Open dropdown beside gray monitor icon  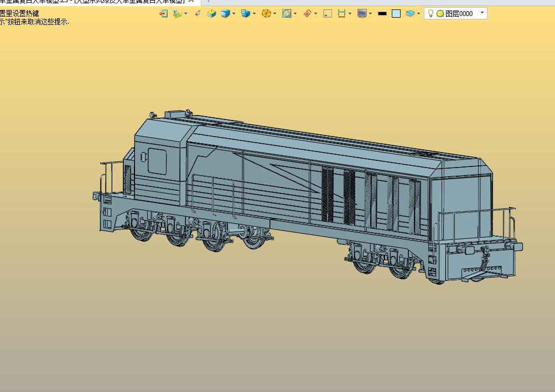pos(371,14)
